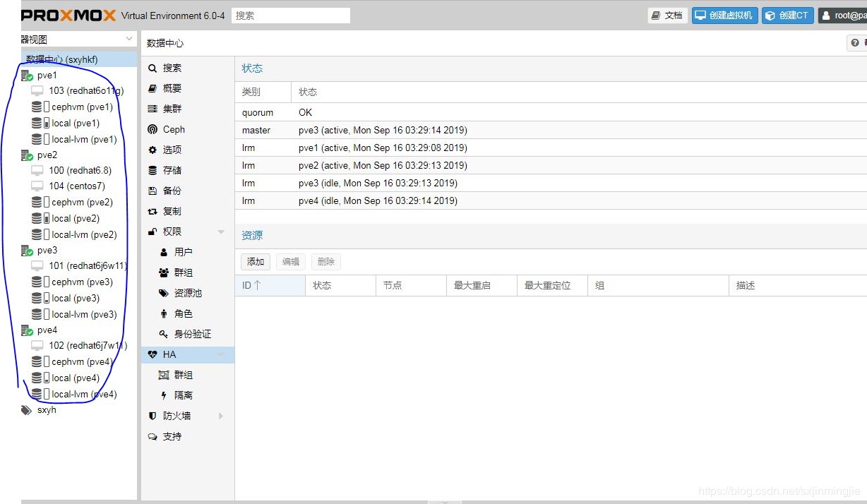The height and width of the screenshot is (504, 867).
Task: Click the help button in 数据中心 header
Action: (857, 44)
